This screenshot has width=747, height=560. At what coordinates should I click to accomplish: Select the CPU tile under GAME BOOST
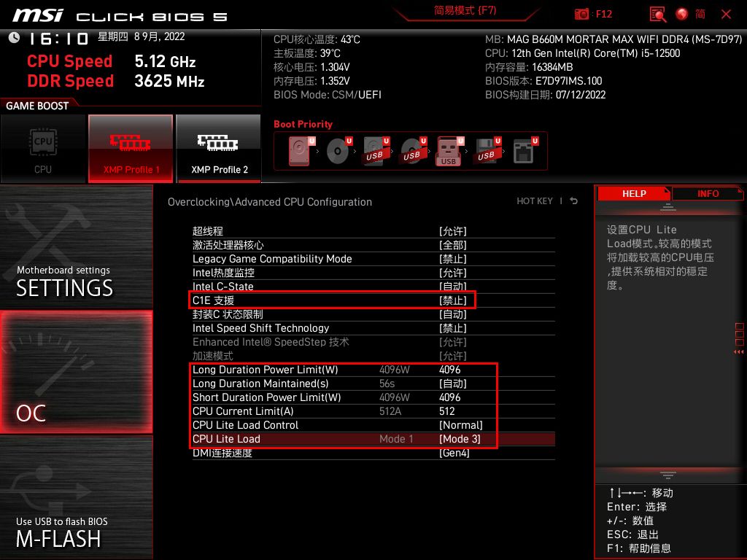[x=43, y=147]
